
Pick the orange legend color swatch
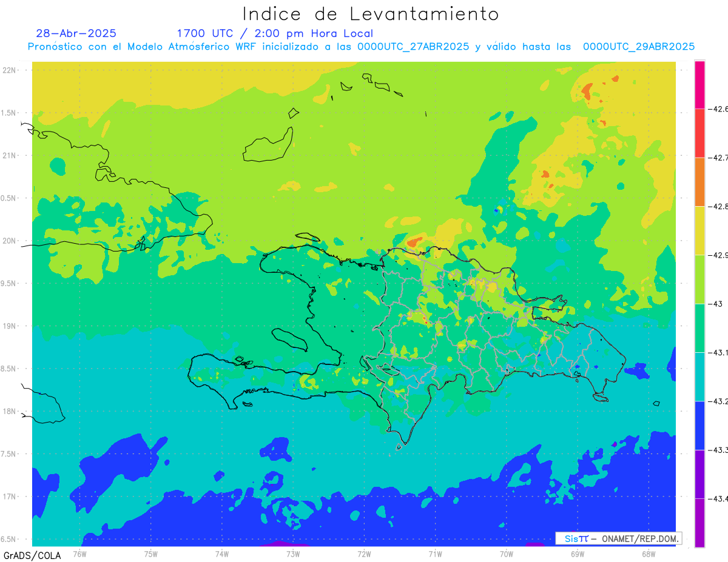point(699,182)
